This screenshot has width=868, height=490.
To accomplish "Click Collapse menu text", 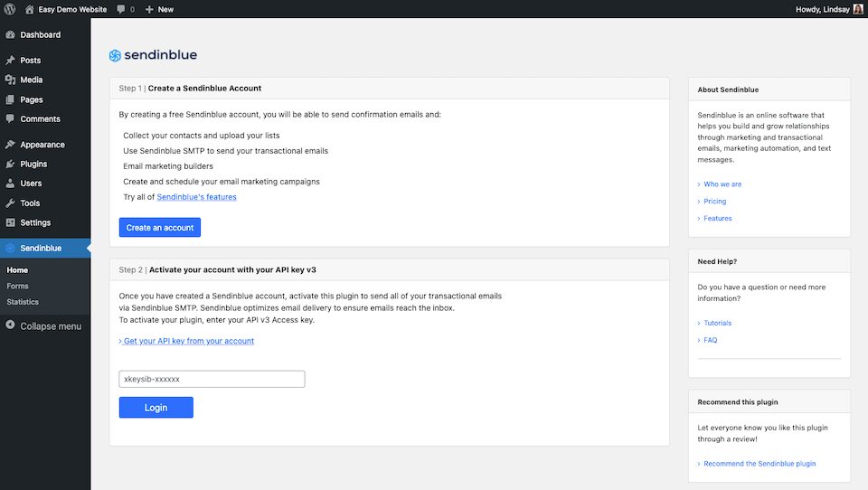I will [51, 326].
